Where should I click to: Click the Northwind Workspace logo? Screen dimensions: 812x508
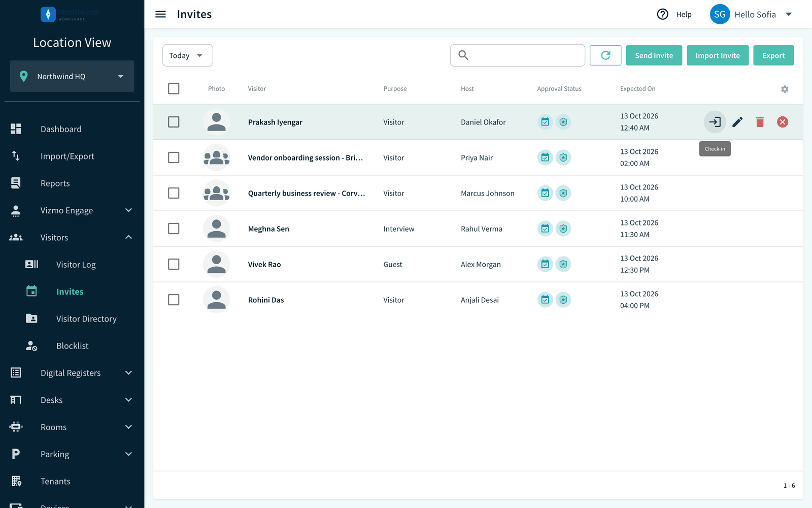click(x=70, y=14)
